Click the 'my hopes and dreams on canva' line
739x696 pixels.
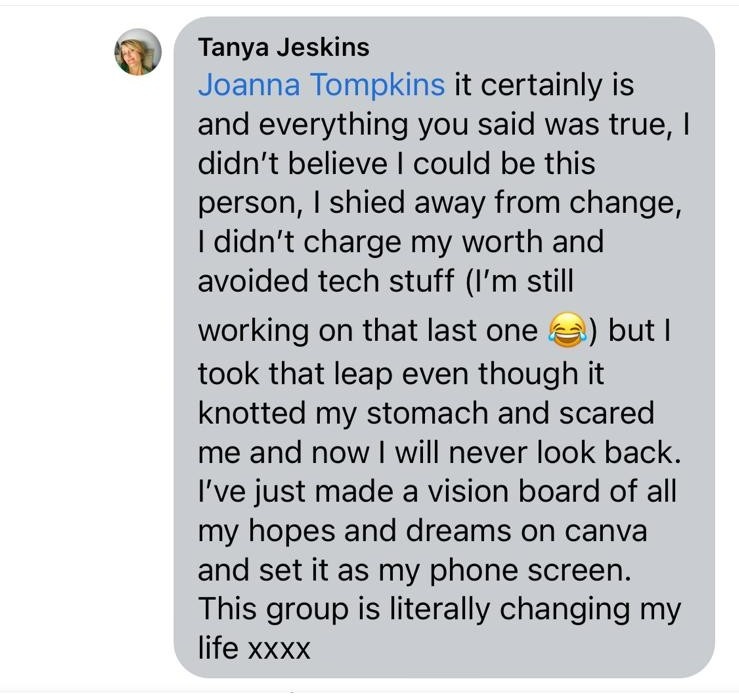pyautogui.click(x=421, y=530)
